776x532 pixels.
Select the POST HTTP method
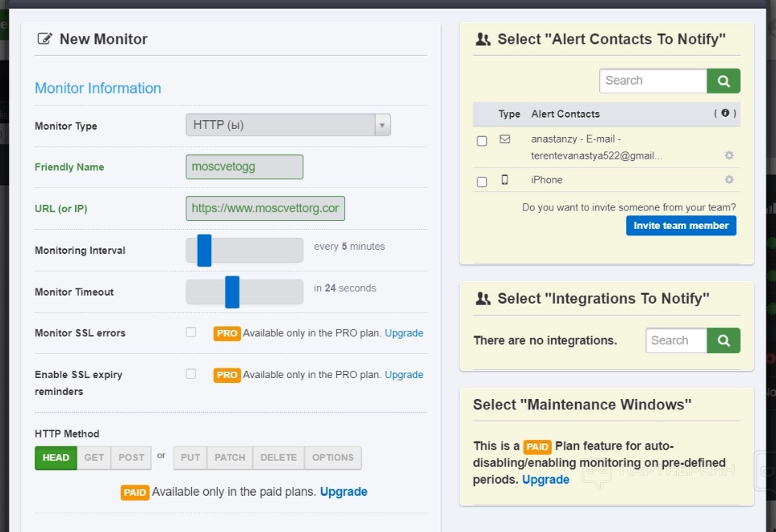[x=131, y=458]
